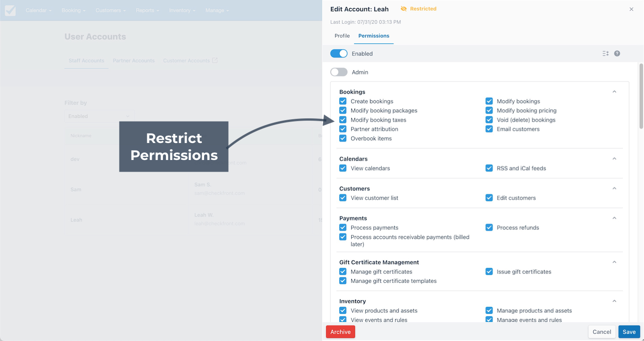The height and width of the screenshot is (341, 644).
Task: Turn on the Admin toggle
Action: (339, 72)
